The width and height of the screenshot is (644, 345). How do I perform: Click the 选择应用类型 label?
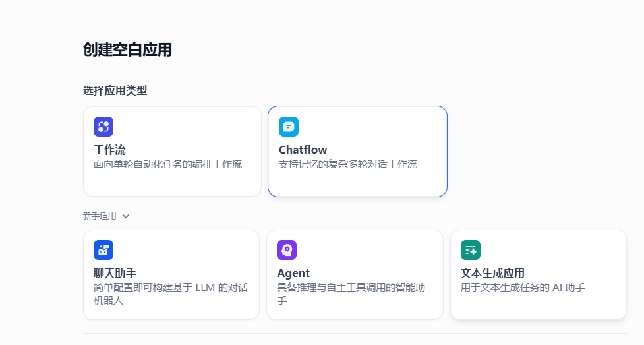[x=115, y=90]
